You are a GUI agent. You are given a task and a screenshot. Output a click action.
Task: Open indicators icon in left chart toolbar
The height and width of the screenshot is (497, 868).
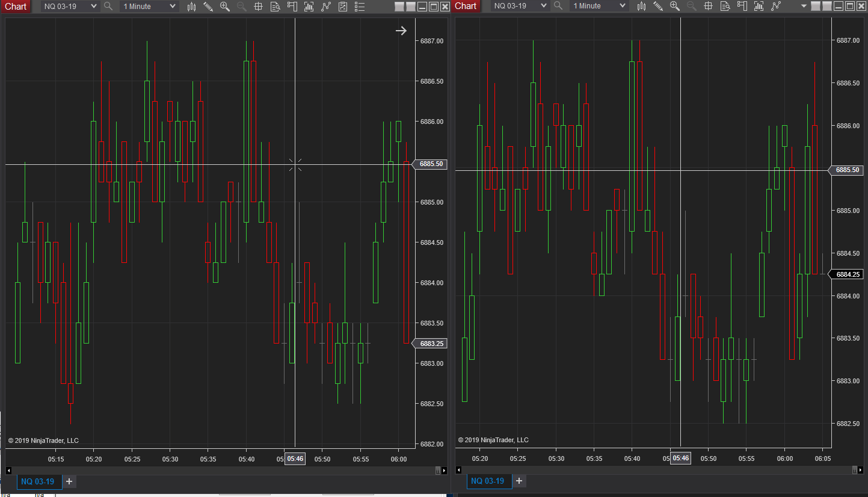click(x=309, y=6)
